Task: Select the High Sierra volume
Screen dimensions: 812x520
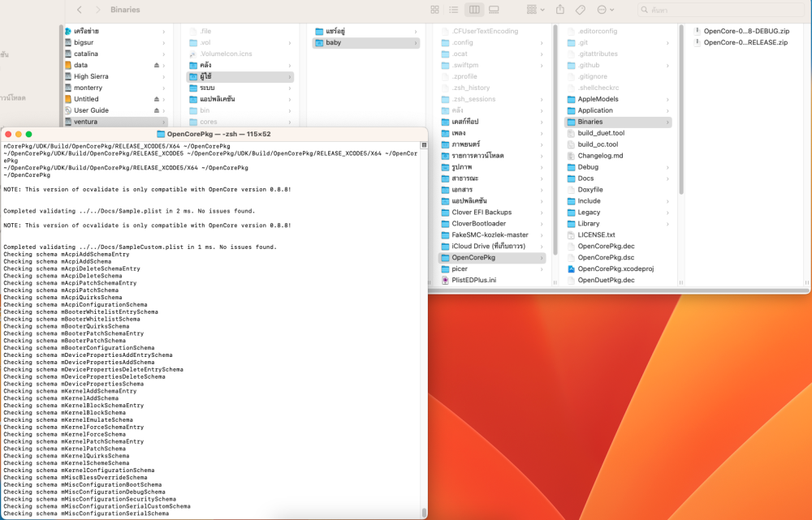Action: click(x=116, y=76)
